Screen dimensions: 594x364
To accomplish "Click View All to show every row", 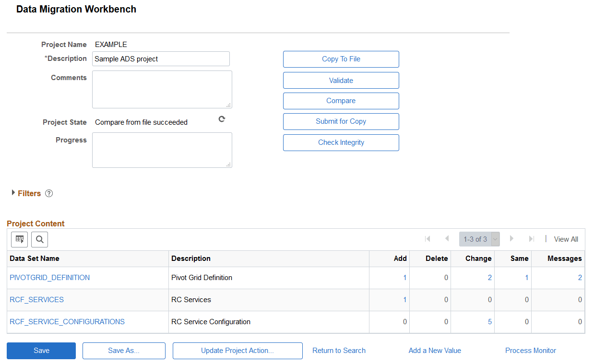I will (566, 239).
